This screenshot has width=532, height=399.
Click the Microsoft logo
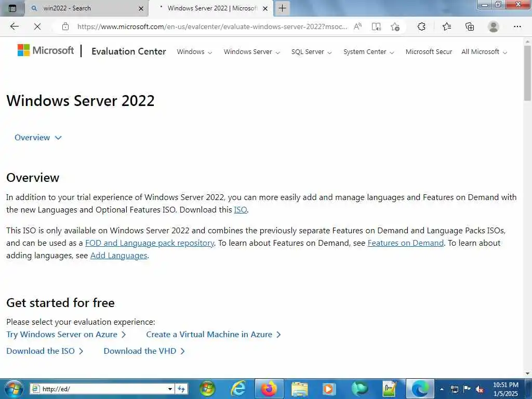[x=46, y=50]
